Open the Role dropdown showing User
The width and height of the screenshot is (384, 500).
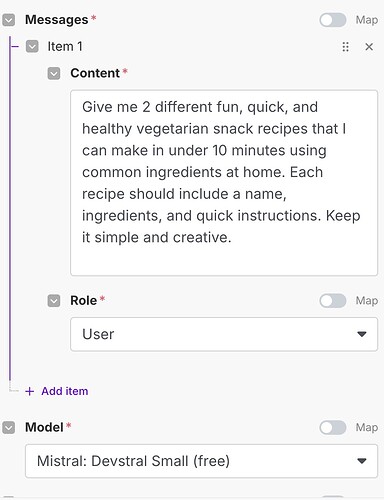coord(224,334)
